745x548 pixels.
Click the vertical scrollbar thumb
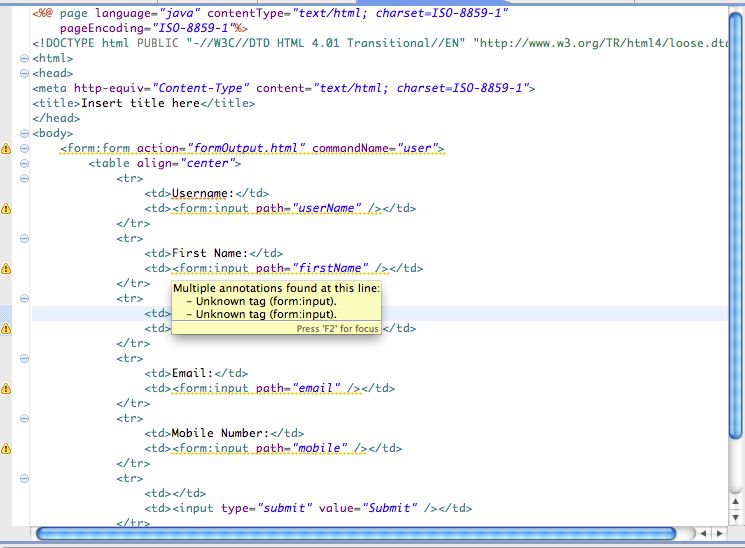pos(735,226)
